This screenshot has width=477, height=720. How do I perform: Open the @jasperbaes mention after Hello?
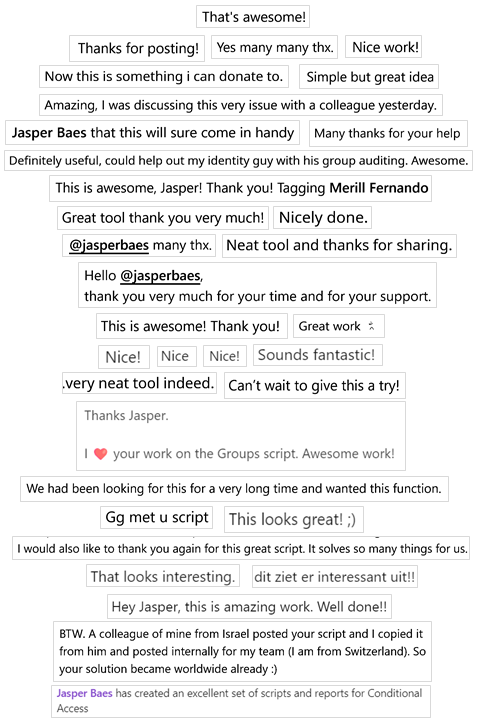pos(160,276)
